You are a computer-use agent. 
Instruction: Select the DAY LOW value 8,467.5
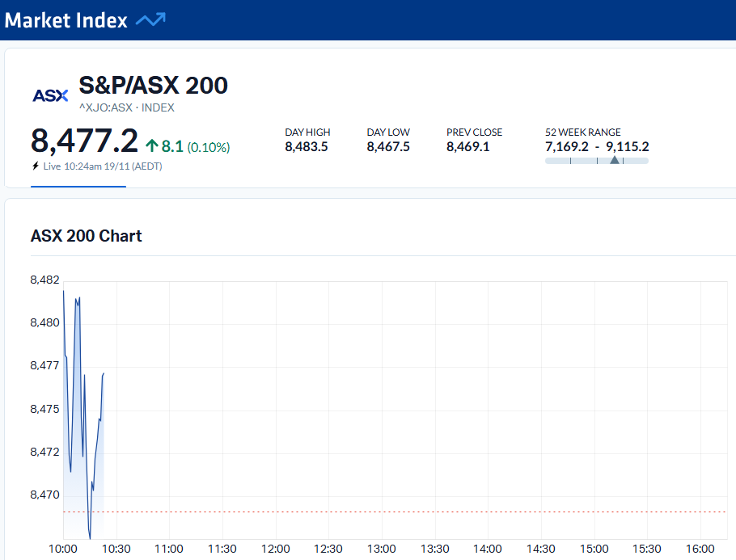tap(388, 146)
